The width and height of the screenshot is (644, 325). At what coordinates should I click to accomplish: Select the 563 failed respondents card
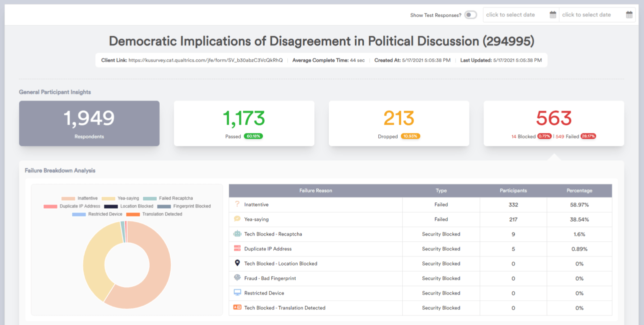(x=553, y=123)
